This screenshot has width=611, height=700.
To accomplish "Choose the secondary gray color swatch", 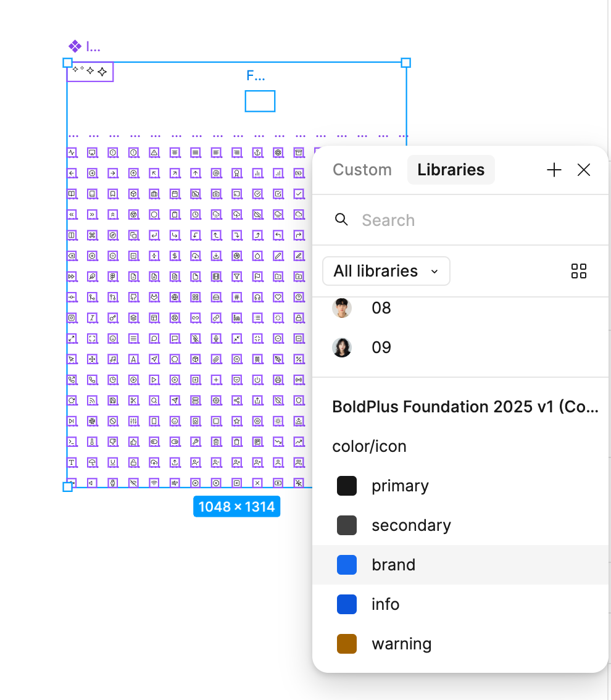I will point(347,525).
